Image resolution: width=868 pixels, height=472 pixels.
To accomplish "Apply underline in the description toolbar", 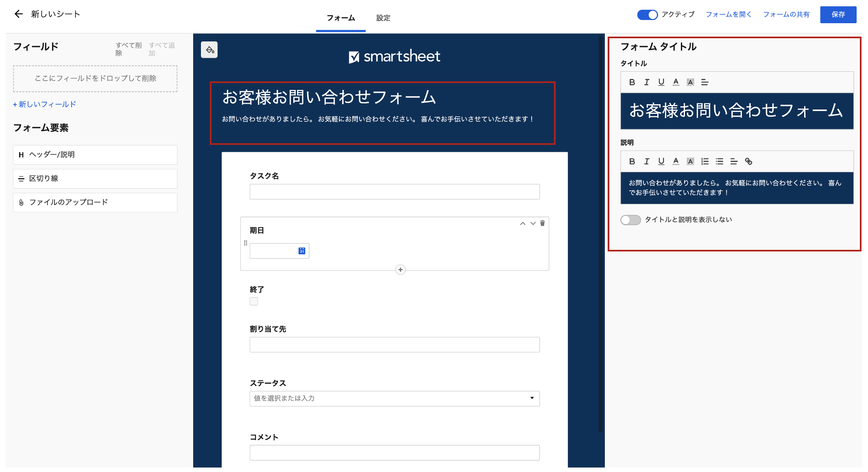I will (661, 162).
